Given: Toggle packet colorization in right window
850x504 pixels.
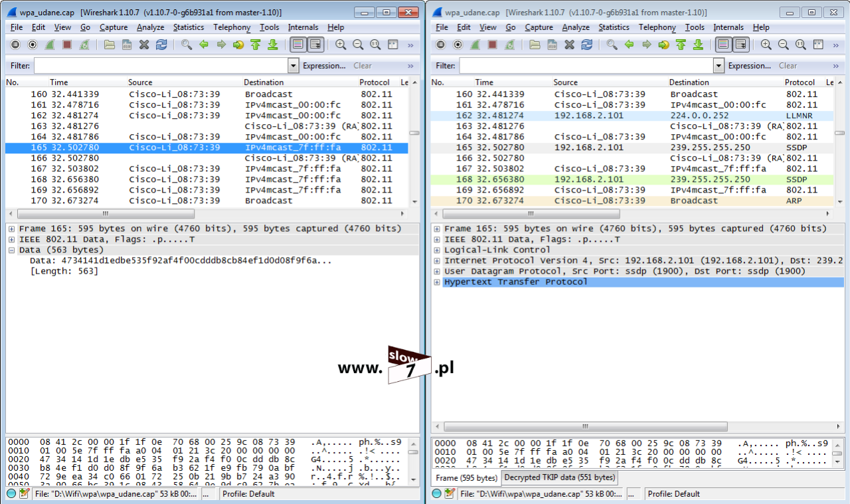Looking at the screenshot, I should [724, 44].
